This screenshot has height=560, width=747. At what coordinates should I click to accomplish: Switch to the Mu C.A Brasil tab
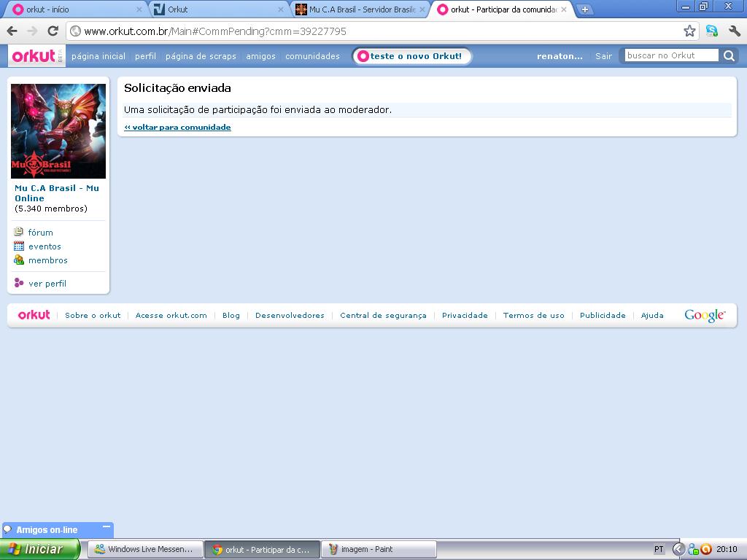click(360, 9)
